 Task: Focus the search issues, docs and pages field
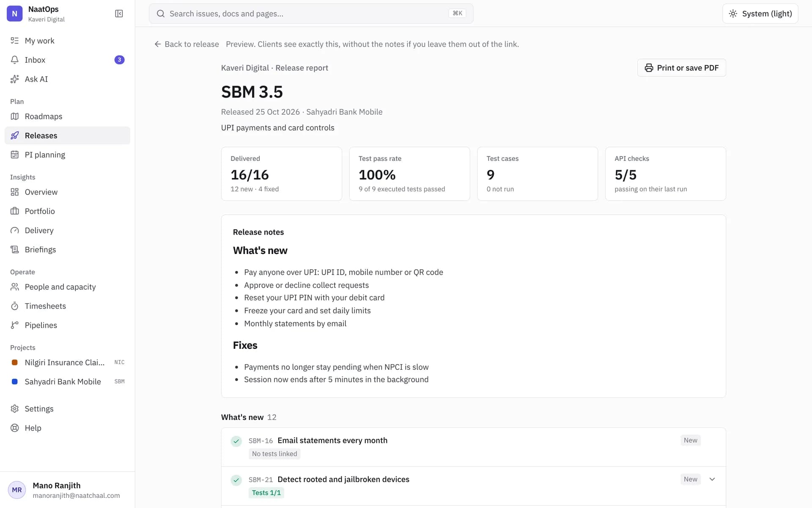[311, 14]
